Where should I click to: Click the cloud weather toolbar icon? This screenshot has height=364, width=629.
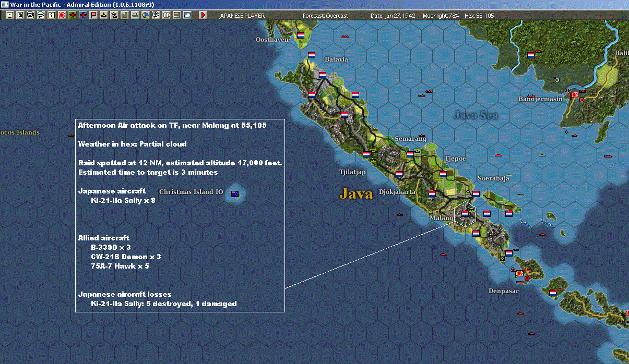click(x=187, y=15)
